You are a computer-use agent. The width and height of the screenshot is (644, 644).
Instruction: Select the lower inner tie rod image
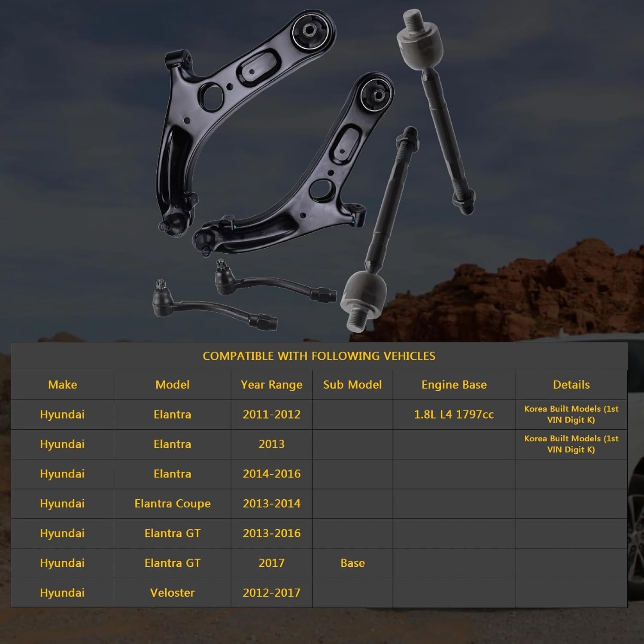[380, 230]
